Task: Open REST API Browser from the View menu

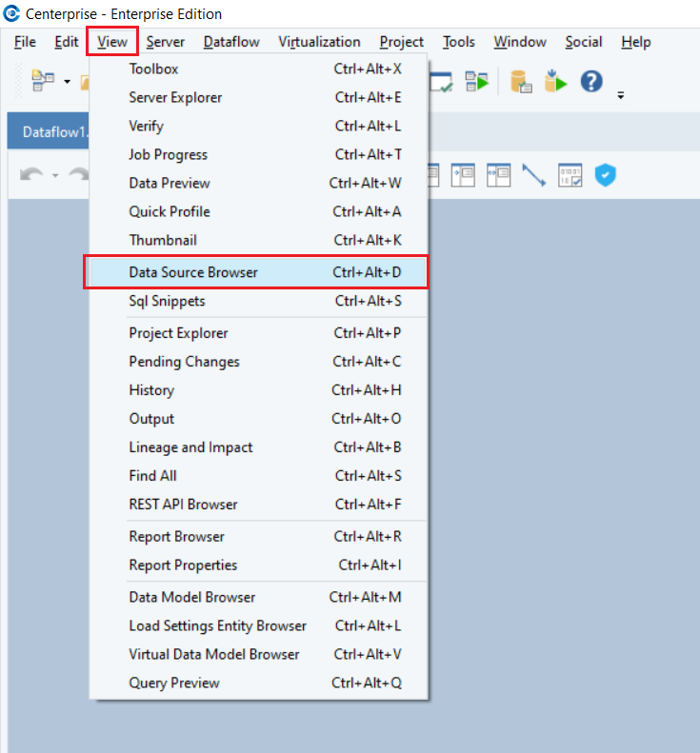Action: [258, 505]
